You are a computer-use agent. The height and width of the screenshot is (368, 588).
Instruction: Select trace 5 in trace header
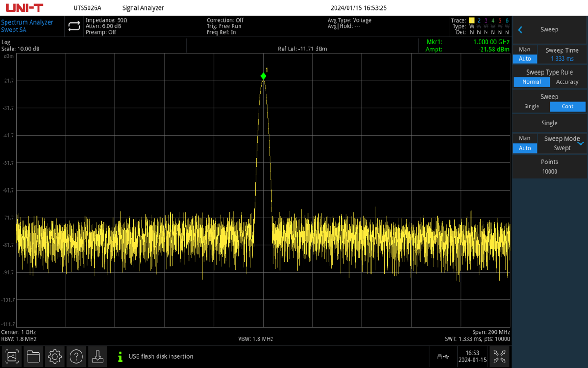tap(500, 20)
